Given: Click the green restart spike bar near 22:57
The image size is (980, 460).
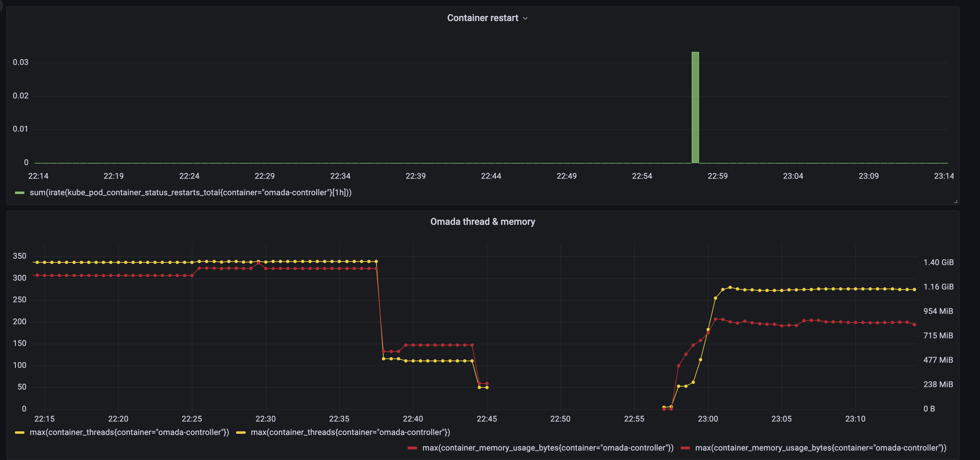Looking at the screenshot, I should coord(695,106).
